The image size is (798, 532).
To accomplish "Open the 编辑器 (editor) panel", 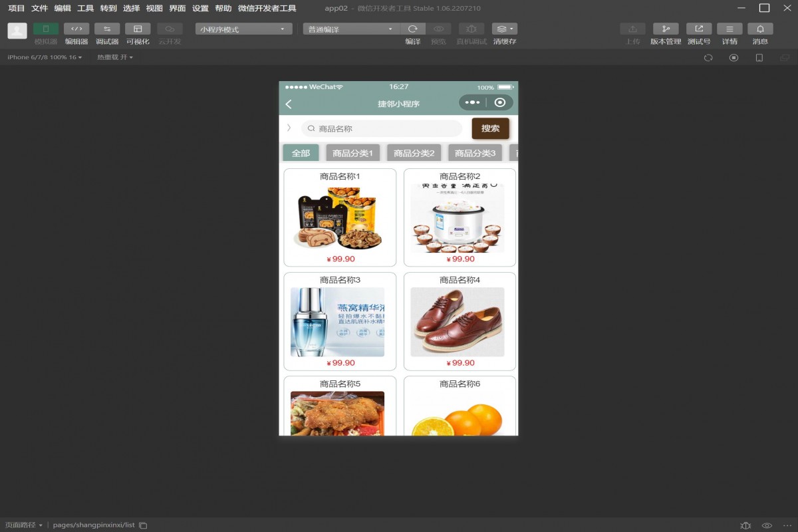I will pyautogui.click(x=76, y=29).
